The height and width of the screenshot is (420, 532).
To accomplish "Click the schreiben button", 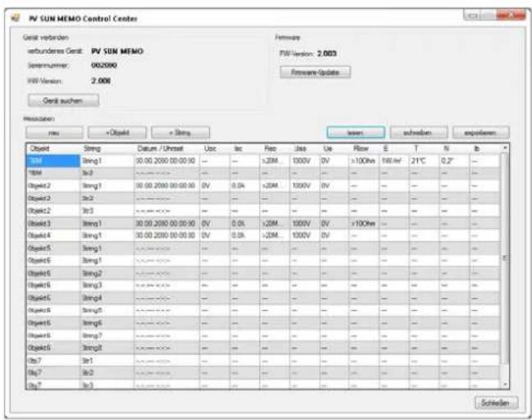I will tap(419, 133).
